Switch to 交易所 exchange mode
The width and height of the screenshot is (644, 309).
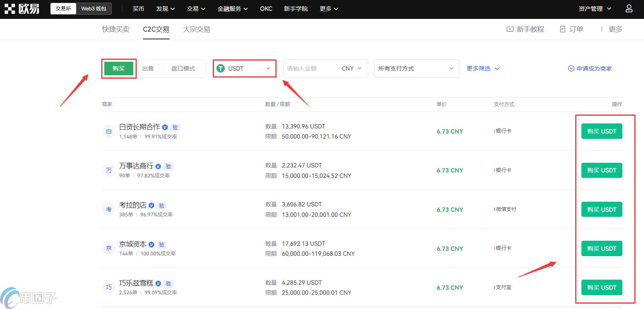click(63, 8)
